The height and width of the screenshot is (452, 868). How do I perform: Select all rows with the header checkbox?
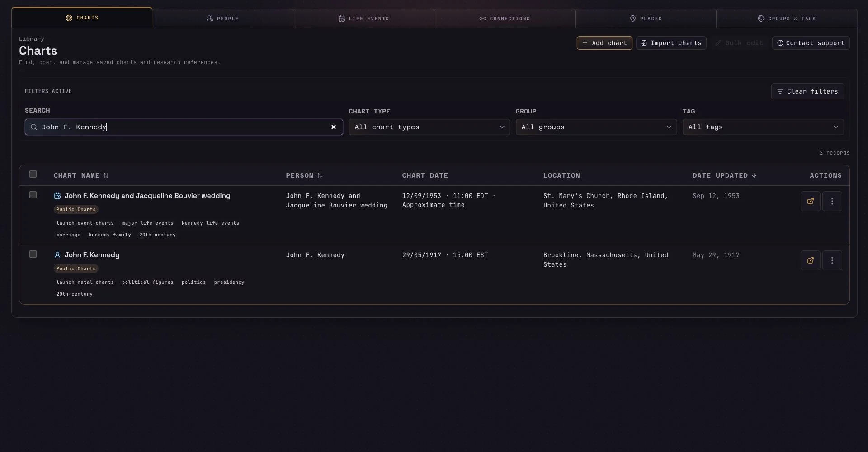click(33, 174)
